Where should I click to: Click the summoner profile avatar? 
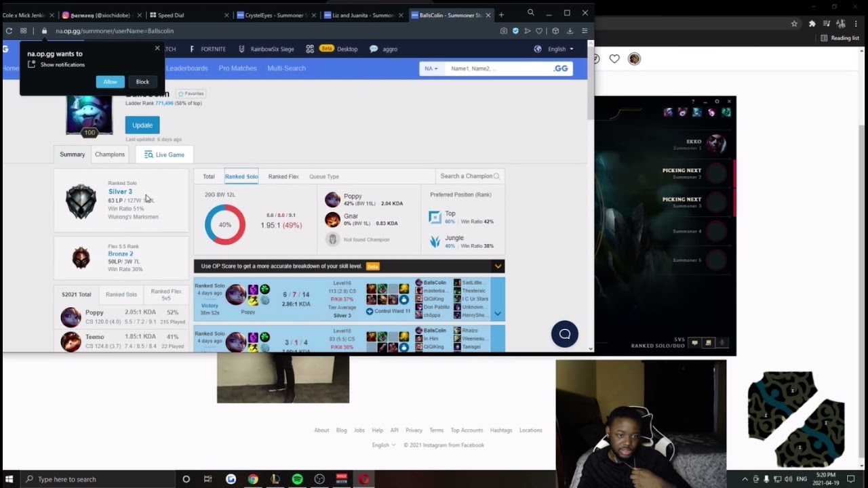89,114
